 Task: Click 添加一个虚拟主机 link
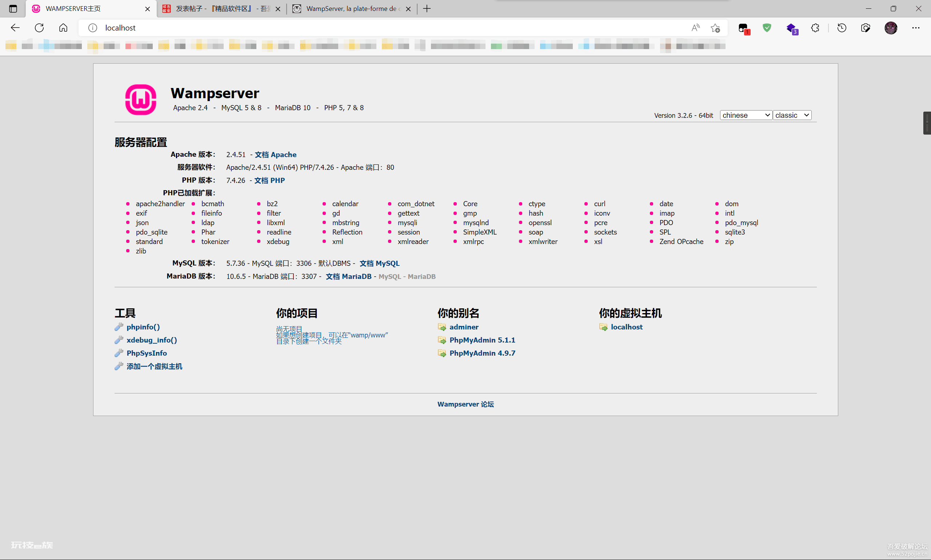(x=154, y=366)
